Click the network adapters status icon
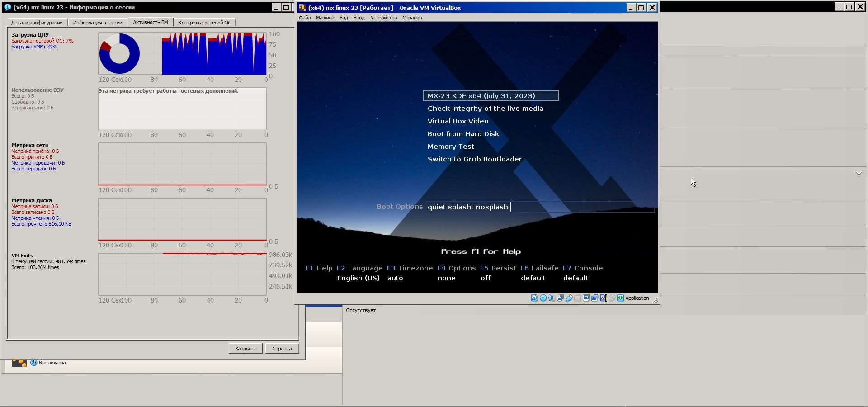Viewport: 868px width, 407px height. [x=560, y=298]
